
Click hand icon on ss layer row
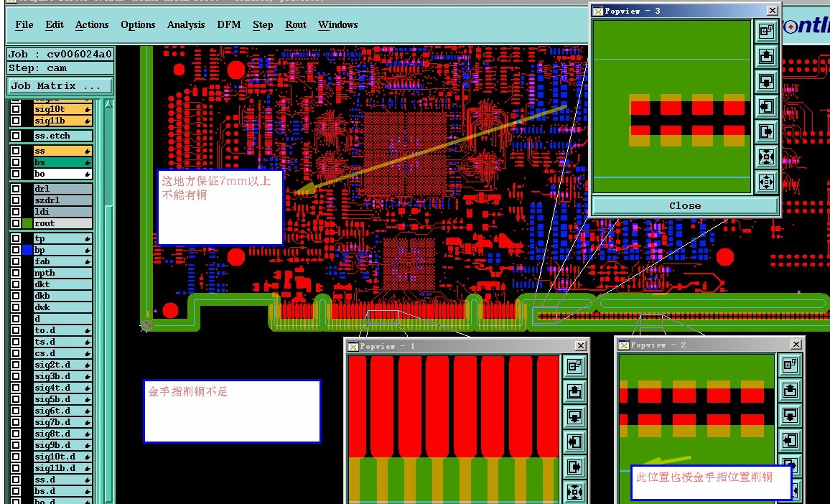tap(88, 151)
